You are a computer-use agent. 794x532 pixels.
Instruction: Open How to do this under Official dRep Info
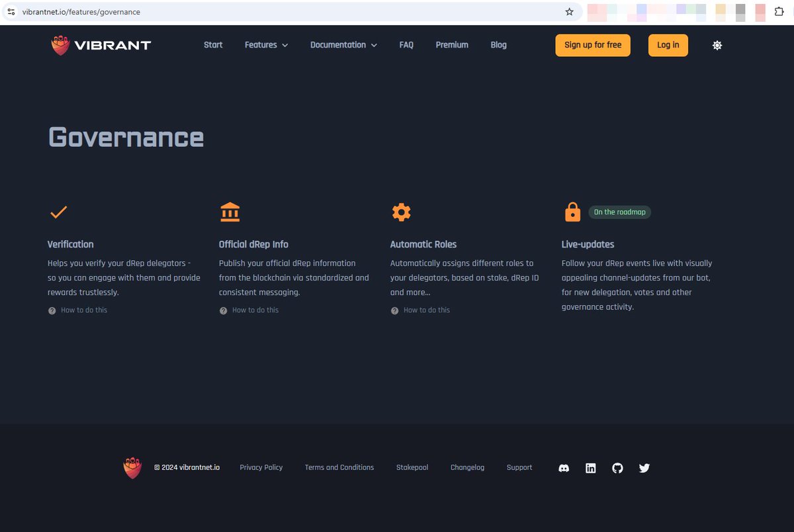point(255,310)
